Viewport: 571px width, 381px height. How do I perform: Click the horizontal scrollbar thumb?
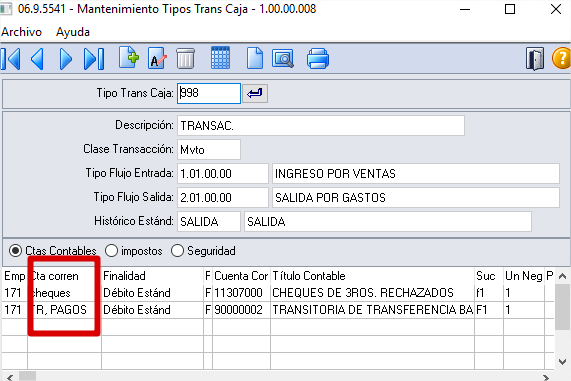click(28, 377)
